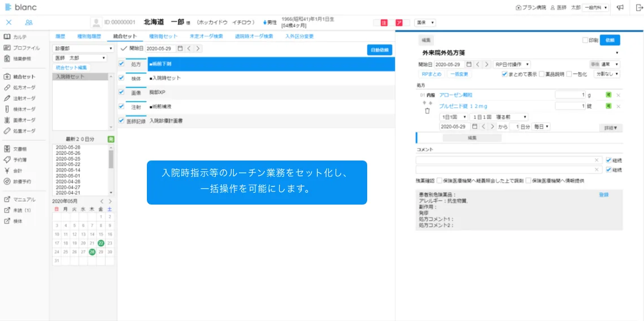Open 文書類 documents in sidebar

[x=16, y=149]
